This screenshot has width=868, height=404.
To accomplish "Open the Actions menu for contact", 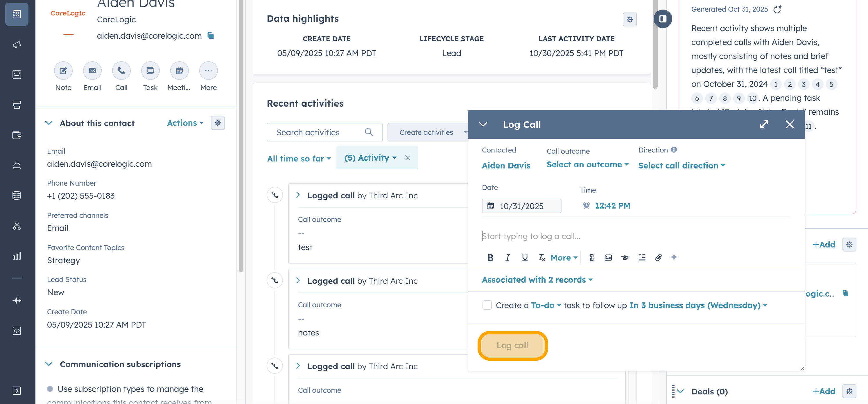I will [x=185, y=123].
